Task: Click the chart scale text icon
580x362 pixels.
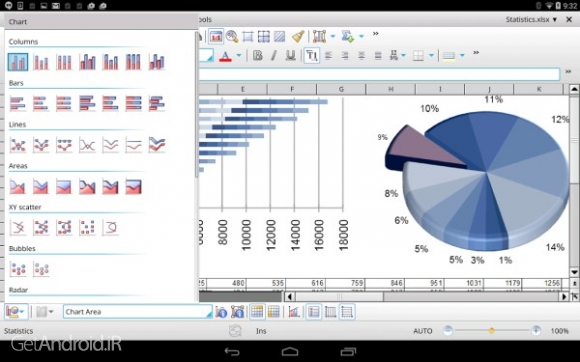Action: [x=294, y=312]
